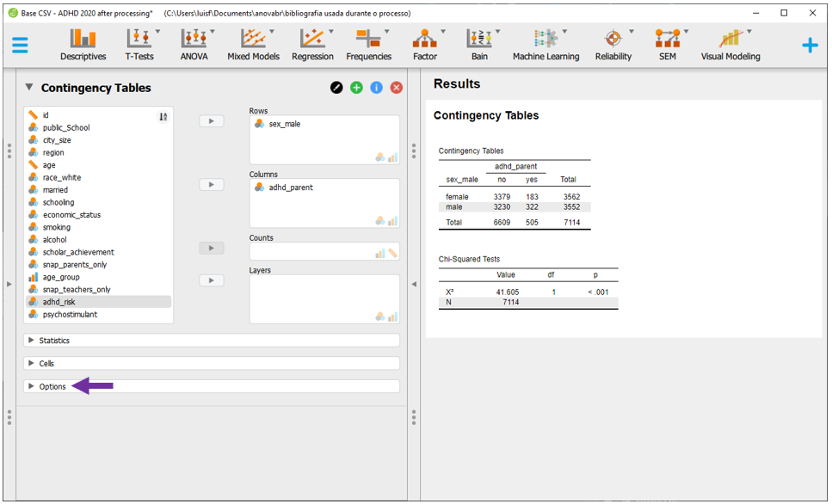Screen dimensions: 832x504
Task: Open the Descriptives analysis module
Action: pyautogui.click(x=83, y=45)
